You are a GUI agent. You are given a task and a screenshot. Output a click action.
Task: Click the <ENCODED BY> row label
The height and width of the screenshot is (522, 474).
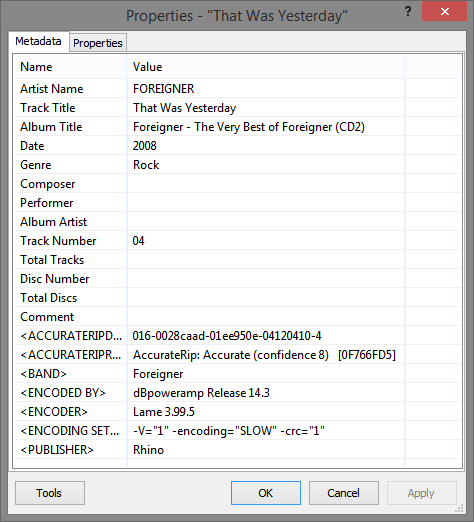tap(63, 393)
